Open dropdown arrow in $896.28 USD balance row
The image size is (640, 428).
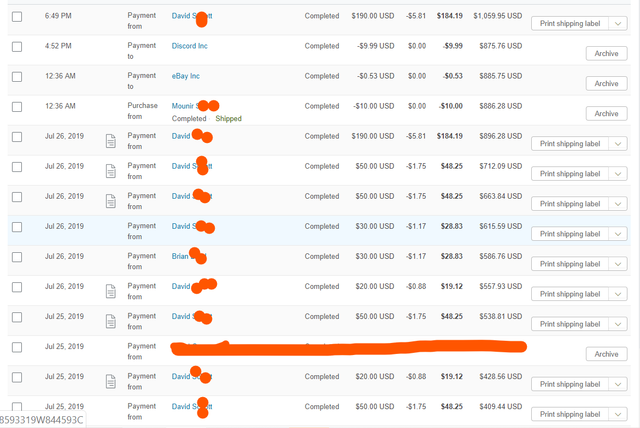(x=618, y=144)
